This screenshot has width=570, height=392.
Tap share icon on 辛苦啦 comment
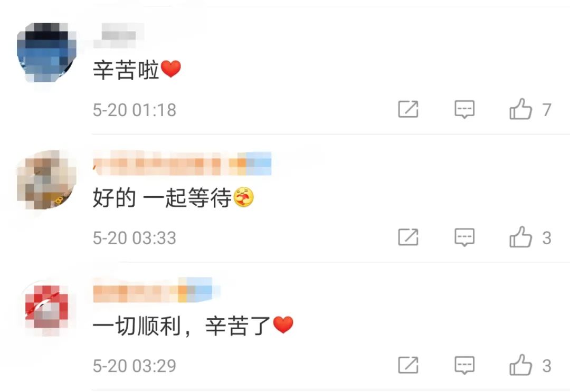pyautogui.click(x=408, y=109)
